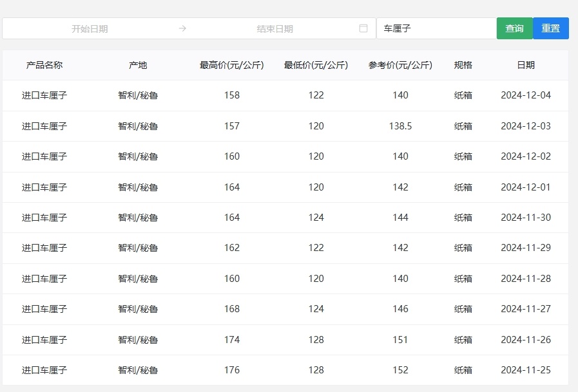Click the 规格 column header

coord(464,64)
